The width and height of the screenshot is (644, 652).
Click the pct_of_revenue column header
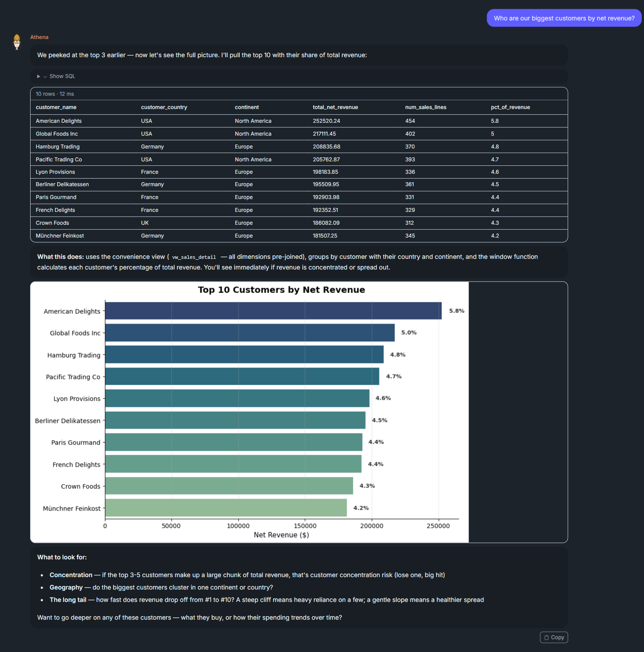coord(511,107)
